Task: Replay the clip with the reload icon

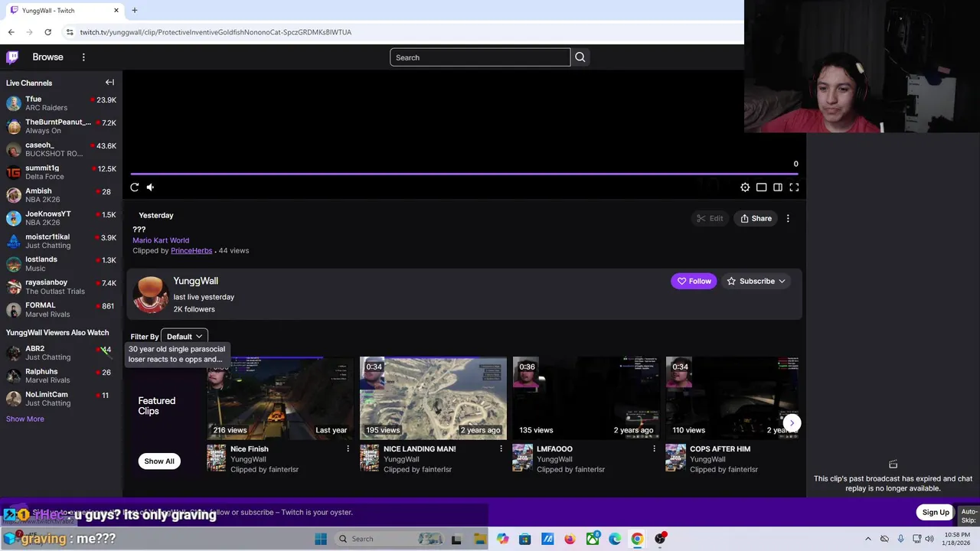Action: 135,187
